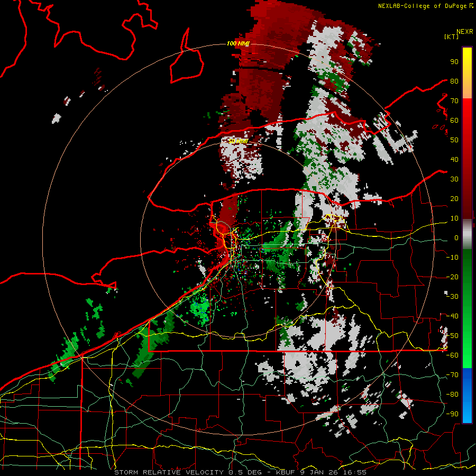Click the -50 scale value
The width and height of the screenshot is (476, 476).
click(453, 336)
